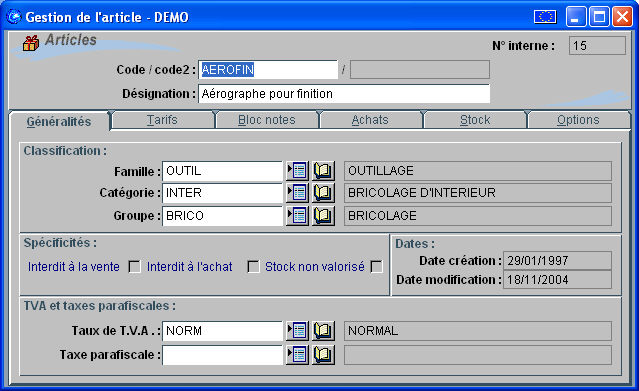Open the Taxe parafiscale list selector icon
639x391 pixels.
coord(297,355)
